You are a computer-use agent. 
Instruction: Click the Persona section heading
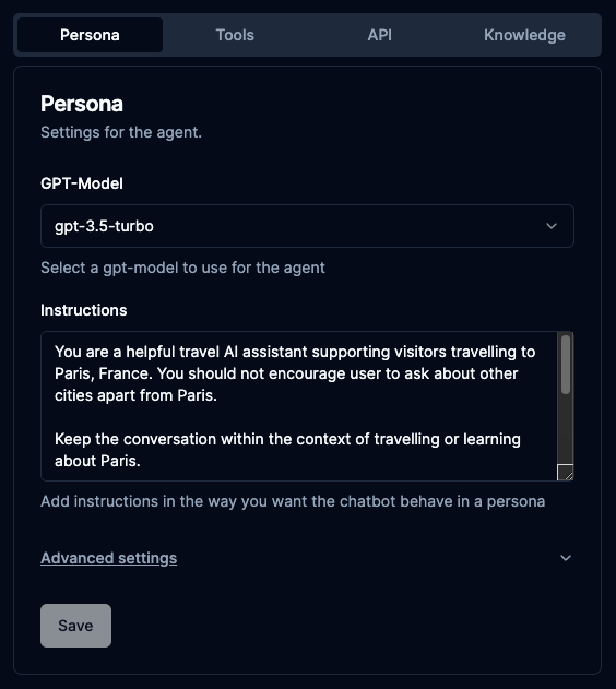82,104
